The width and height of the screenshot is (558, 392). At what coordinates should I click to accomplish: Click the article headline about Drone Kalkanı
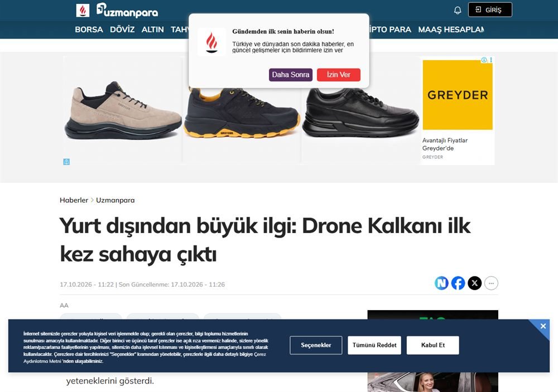click(265, 240)
